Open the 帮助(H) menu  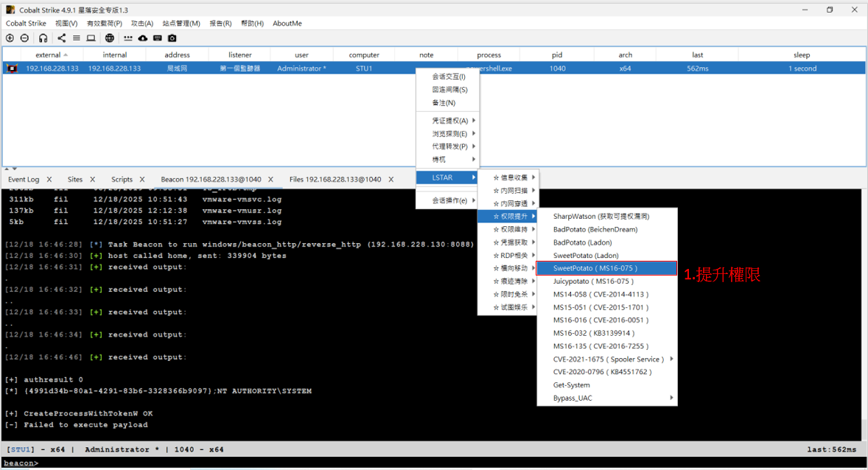tap(253, 24)
